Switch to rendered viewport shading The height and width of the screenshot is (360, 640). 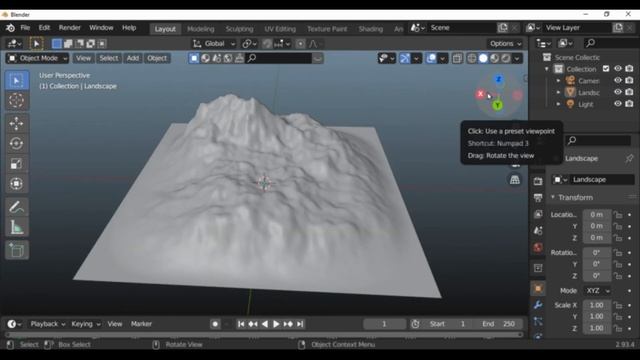pyautogui.click(x=506, y=58)
